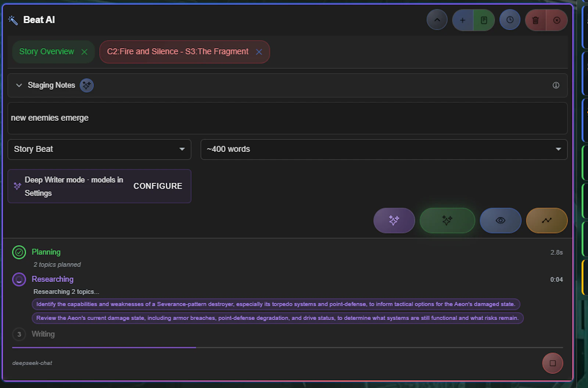Click the plus button in the header
The height and width of the screenshot is (388, 588).
click(x=463, y=20)
